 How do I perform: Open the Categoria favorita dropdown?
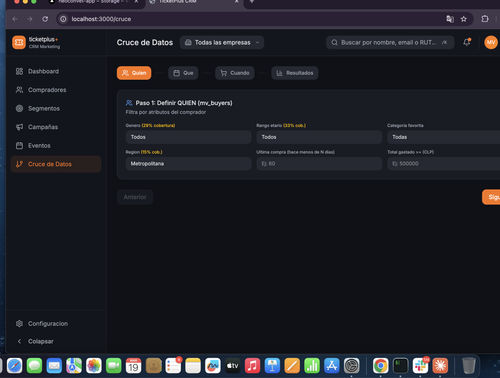(x=443, y=137)
